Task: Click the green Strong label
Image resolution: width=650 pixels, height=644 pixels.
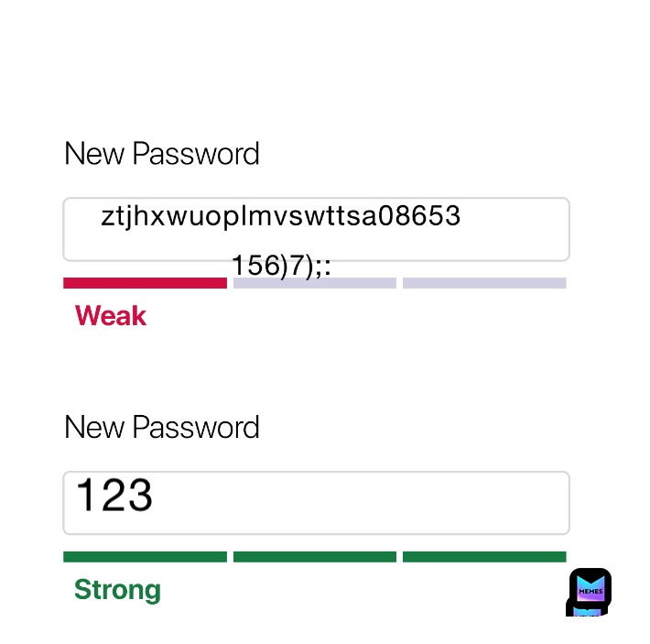Action: (x=117, y=590)
